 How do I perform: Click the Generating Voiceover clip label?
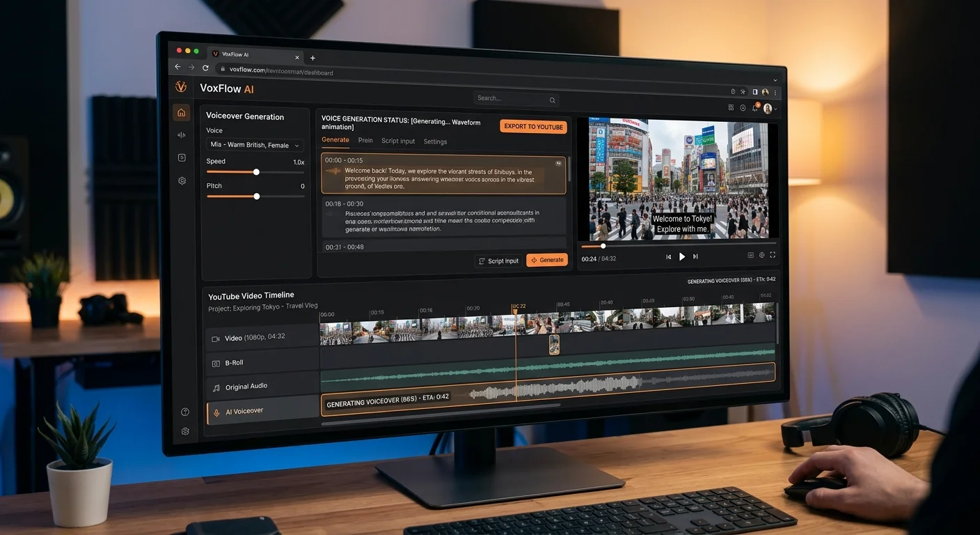(x=388, y=400)
